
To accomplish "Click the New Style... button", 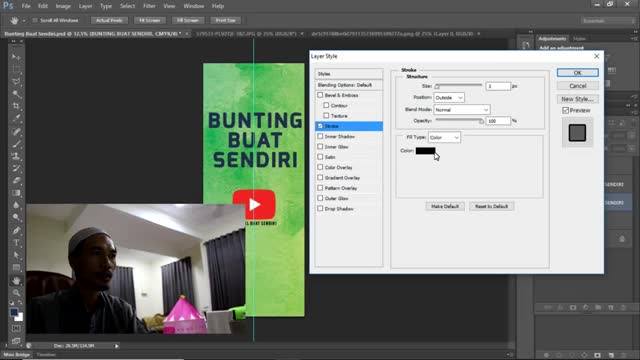I will tap(578, 99).
